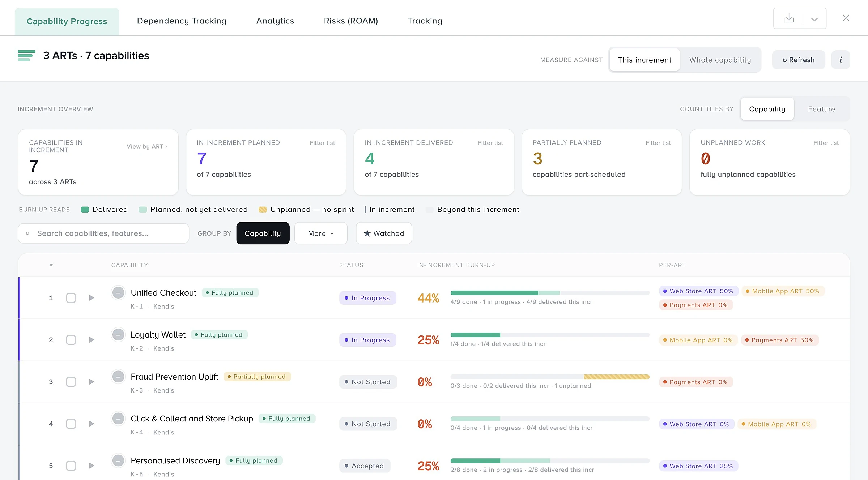Viewport: 868px width, 480px height.
Task: Open the More group-by dropdown
Action: [321, 233]
